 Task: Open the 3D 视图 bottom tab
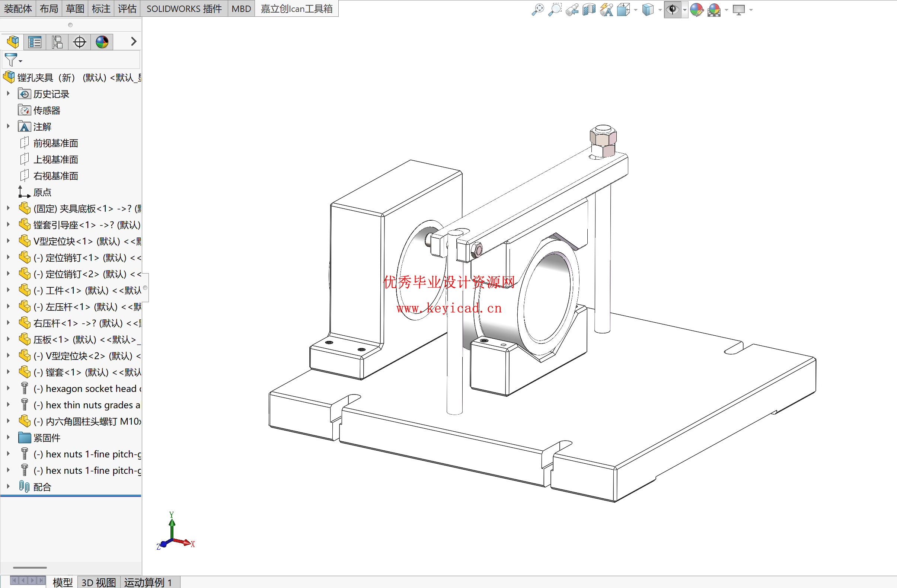pyautogui.click(x=99, y=582)
